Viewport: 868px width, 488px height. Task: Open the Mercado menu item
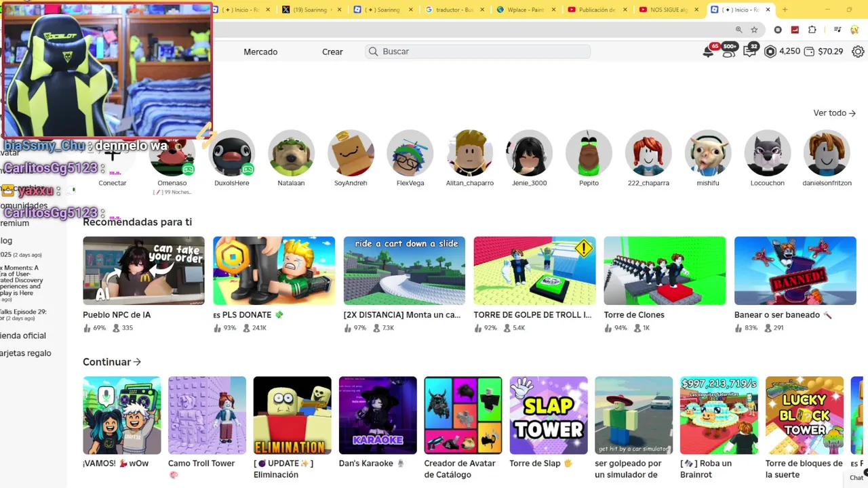click(260, 52)
